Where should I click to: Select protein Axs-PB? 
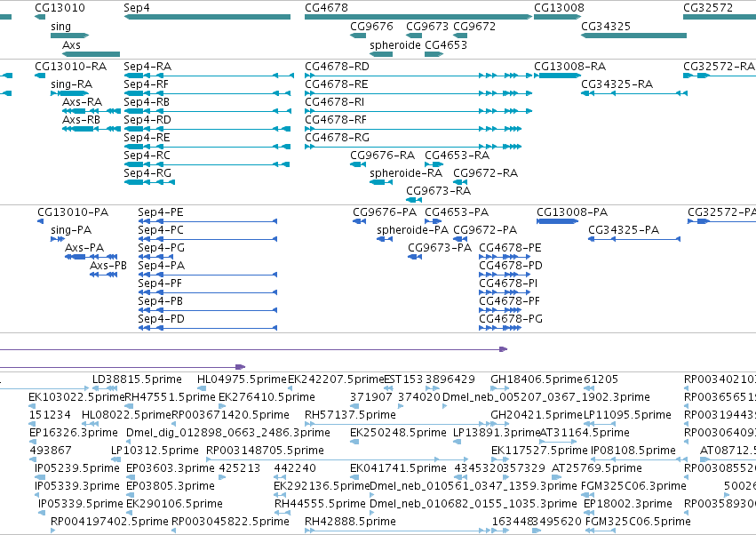pos(104,275)
